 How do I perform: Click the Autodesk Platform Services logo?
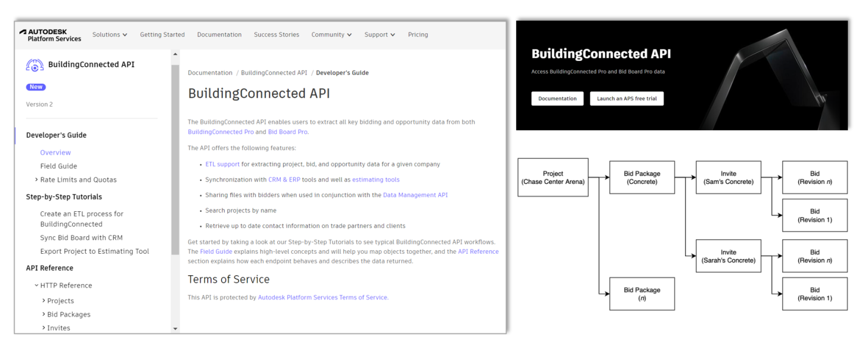pos(50,35)
